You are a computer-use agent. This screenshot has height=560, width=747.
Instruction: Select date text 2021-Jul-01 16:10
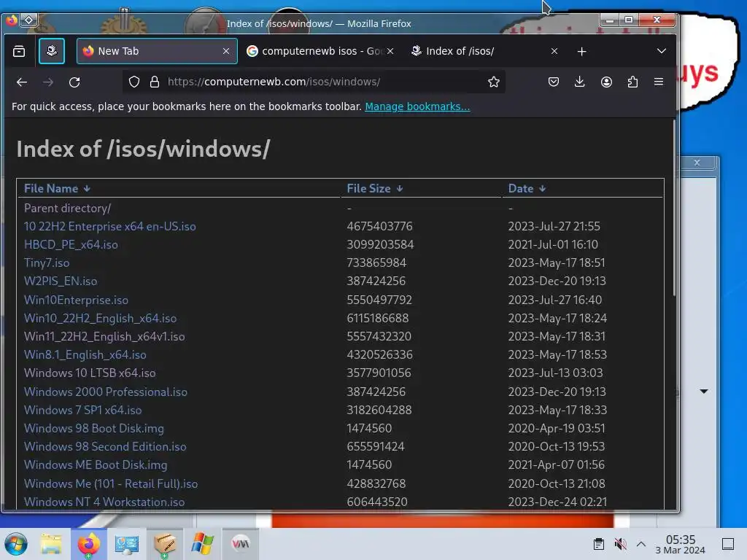(553, 245)
